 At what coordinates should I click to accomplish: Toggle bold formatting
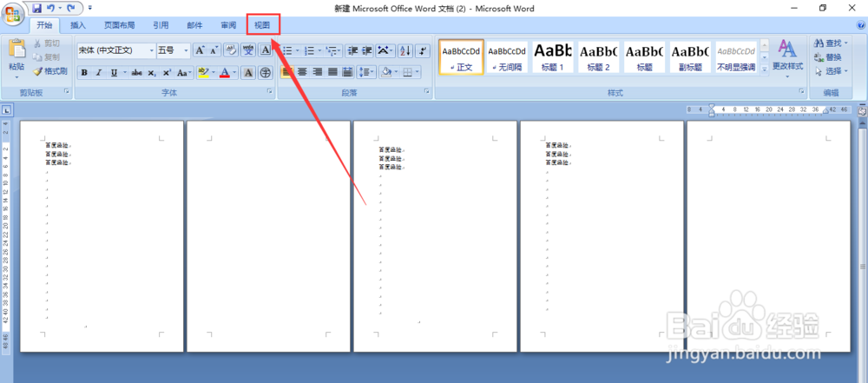coord(84,73)
